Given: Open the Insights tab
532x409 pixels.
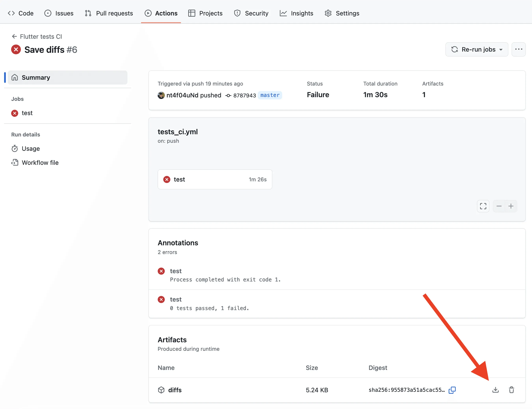Looking at the screenshot, I should (296, 13).
